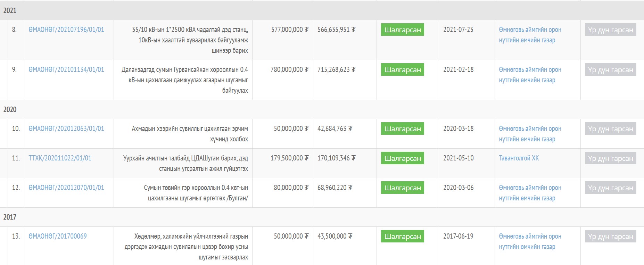
Task: Expand the 2017 year group header
Action: (10, 217)
